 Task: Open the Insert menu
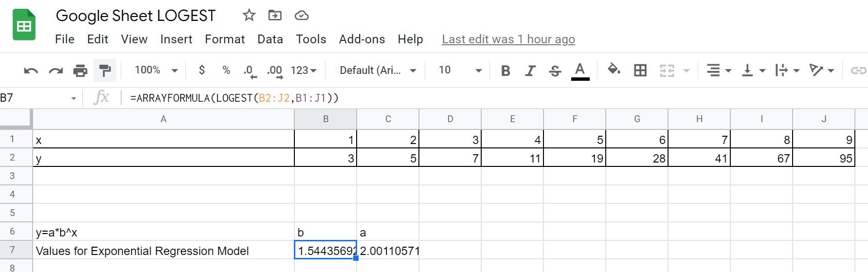tap(176, 39)
